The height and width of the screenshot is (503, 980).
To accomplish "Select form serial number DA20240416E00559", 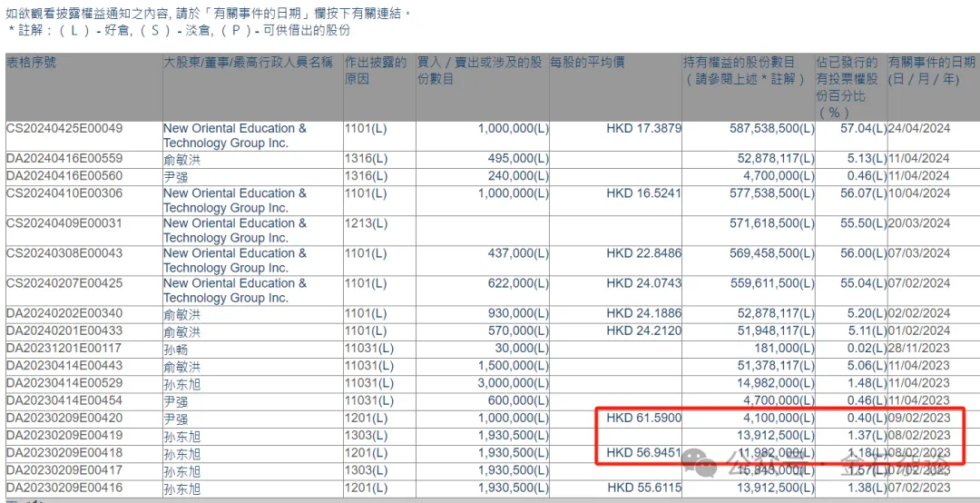I will pyautogui.click(x=64, y=159).
